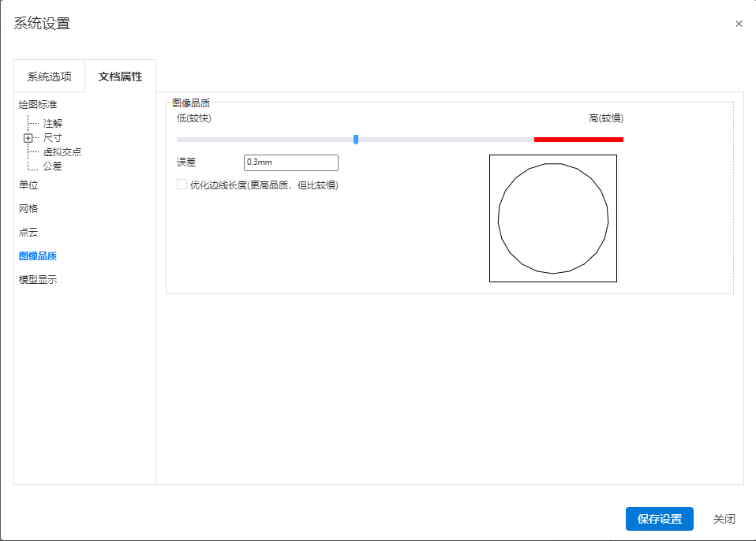Click the red high-quality slider section
Screen dimensions: 756x541
(x=578, y=140)
